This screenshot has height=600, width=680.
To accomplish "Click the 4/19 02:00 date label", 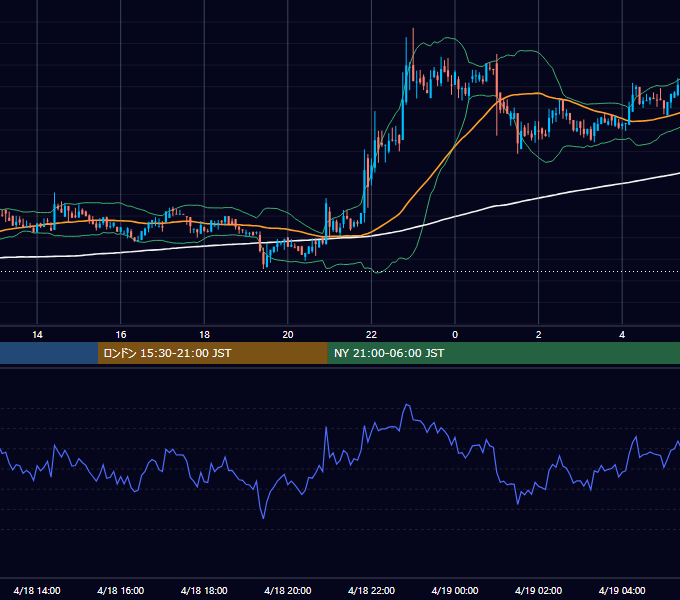I will coord(539,590).
